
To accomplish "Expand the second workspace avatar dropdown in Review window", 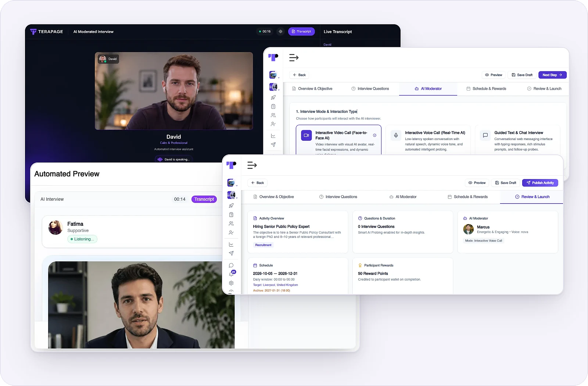I will pyautogui.click(x=232, y=195).
